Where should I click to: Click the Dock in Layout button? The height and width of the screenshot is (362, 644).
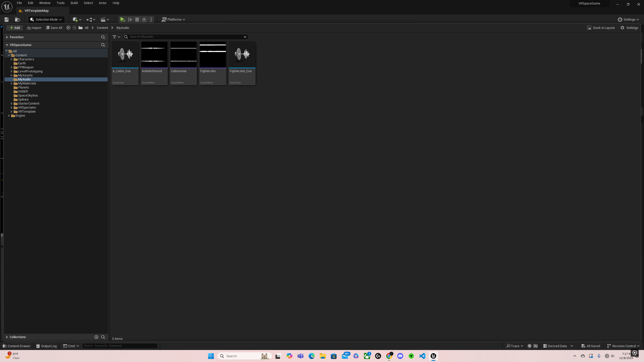pyautogui.click(x=601, y=27)
